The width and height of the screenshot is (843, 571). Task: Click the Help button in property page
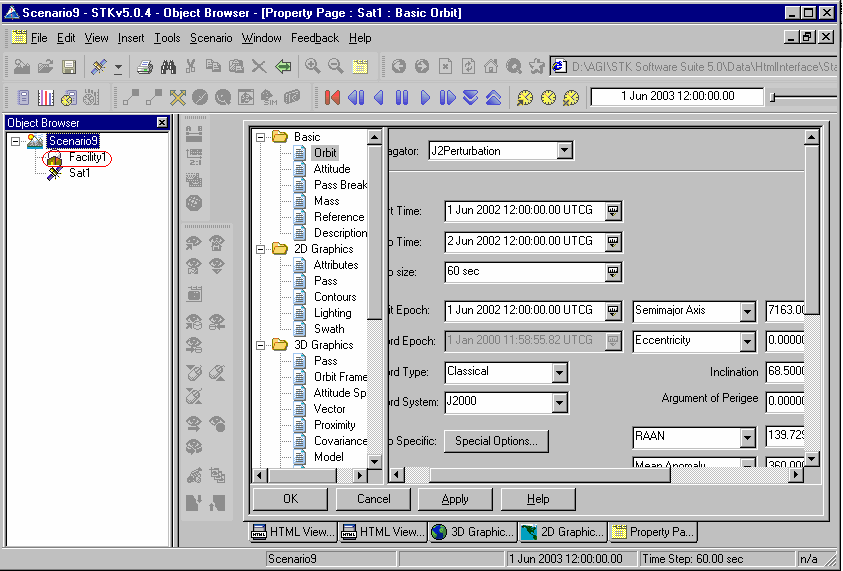tap(538, 499)
